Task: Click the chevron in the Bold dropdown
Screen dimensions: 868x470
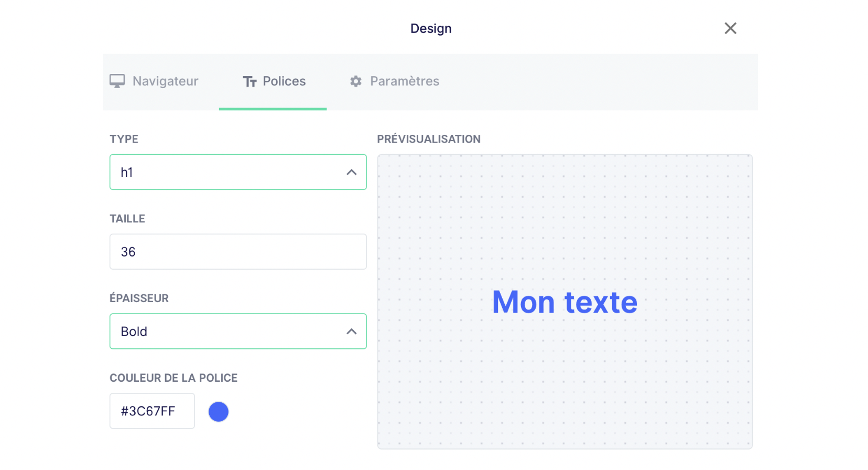Action: [x=352, y=332]
